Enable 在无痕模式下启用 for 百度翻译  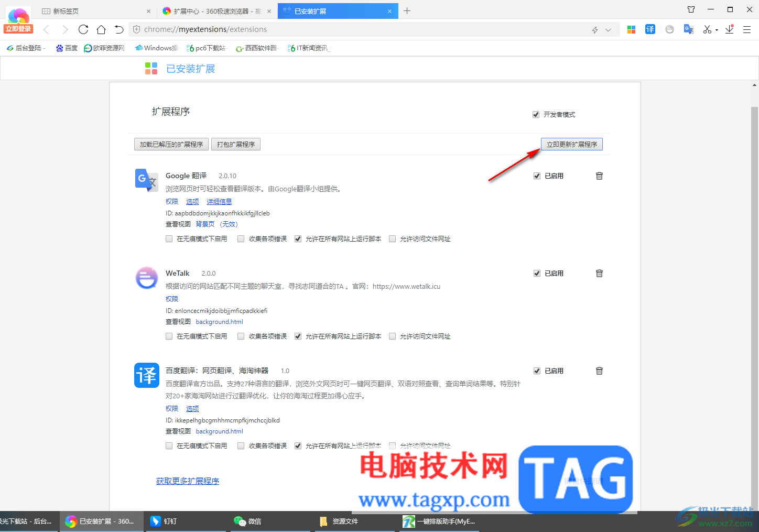(x=169, y=446)
